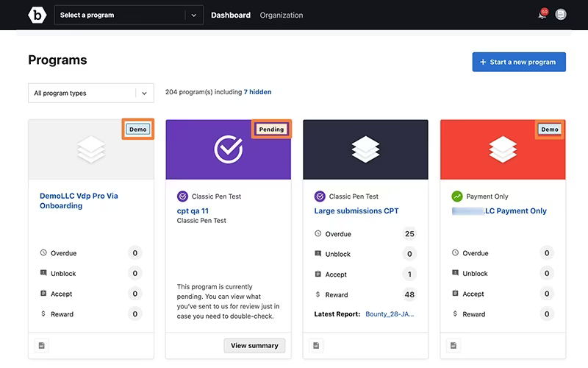Click Overdue count on DemoLLC card
Screen dimensions: 588x368
pyautogui.click(x=135, y=253)
